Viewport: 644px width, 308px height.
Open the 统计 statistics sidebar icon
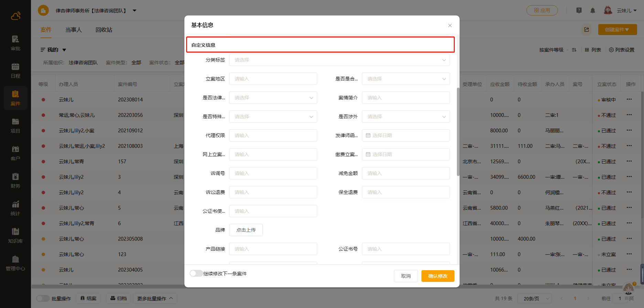click(x=15, y=208)
